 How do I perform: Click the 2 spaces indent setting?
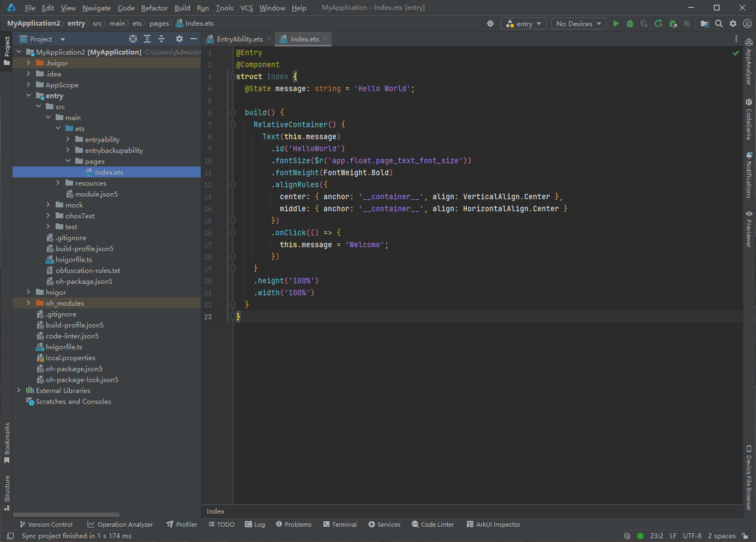point(722,536)
